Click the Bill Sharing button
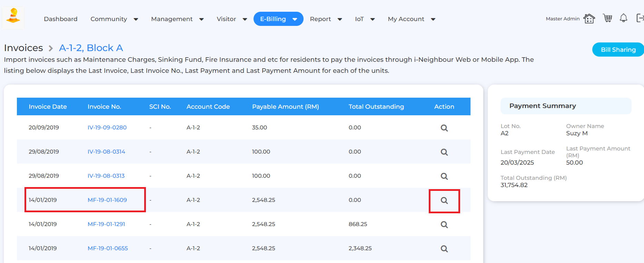The height and width of the screenshot is (263, 644). pyautogui.click(x=618, y=50)
